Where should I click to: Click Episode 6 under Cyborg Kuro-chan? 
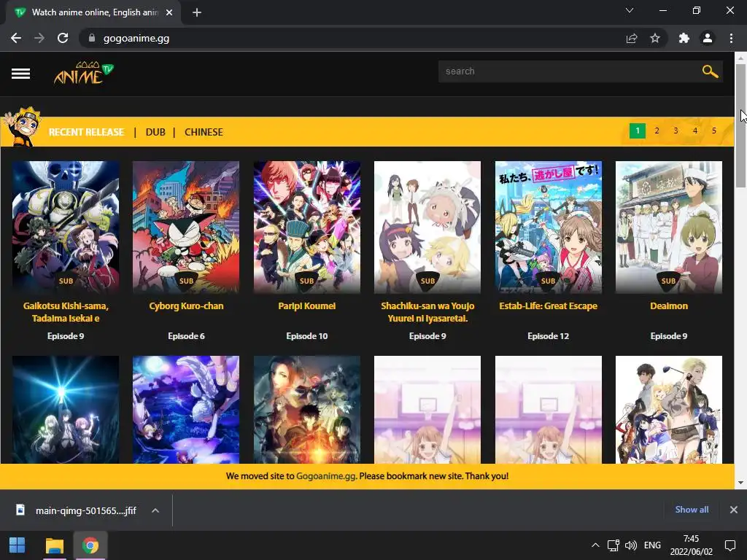point(186,336)
